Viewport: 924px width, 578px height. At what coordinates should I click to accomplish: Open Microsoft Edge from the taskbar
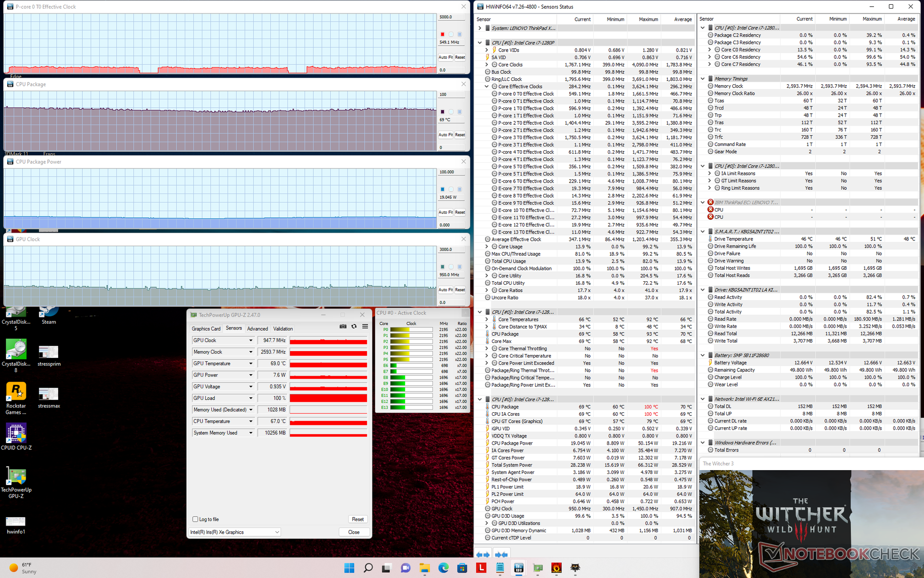click(x=443, y=568)
